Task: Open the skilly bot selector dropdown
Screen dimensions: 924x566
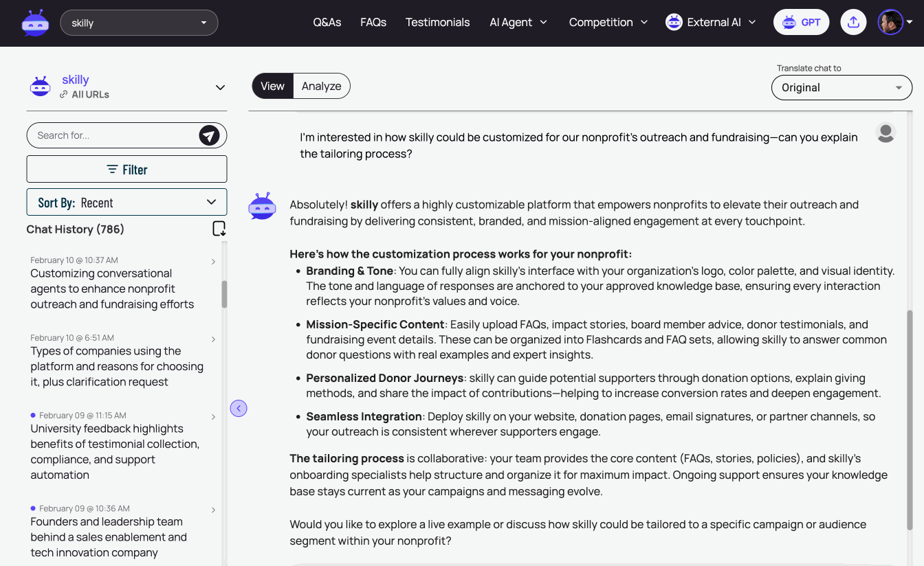Action: pyautogui.click(x=139, y=23)
